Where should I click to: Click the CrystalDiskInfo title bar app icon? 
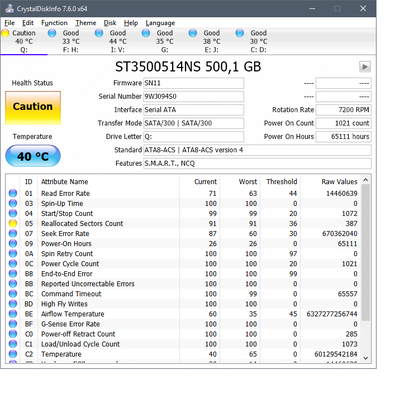pos(9,8)
